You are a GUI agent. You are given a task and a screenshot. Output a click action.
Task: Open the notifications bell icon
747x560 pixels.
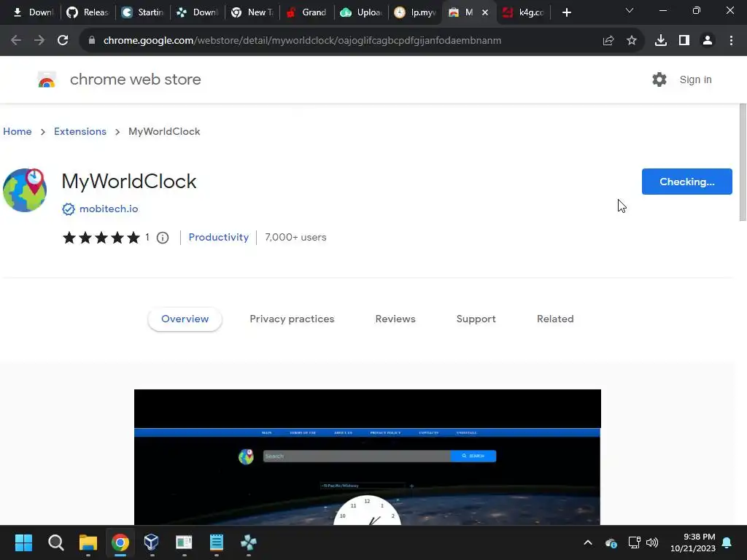click(727, 542)
